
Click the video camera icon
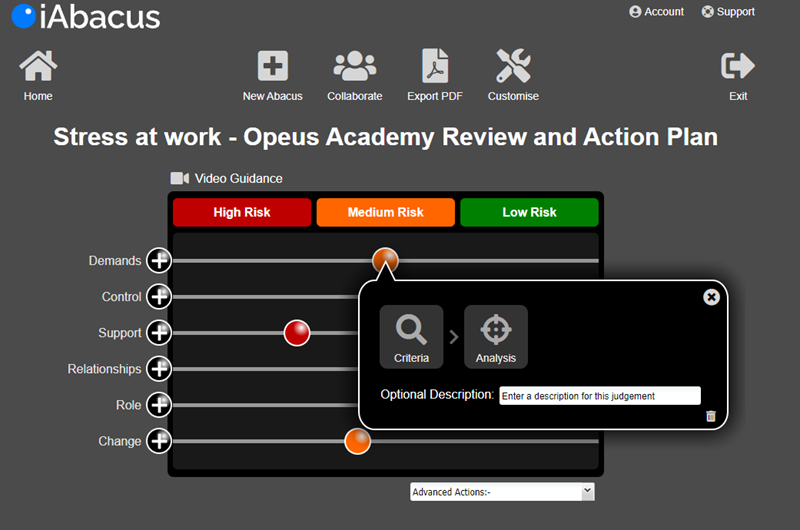click(180, 178)
